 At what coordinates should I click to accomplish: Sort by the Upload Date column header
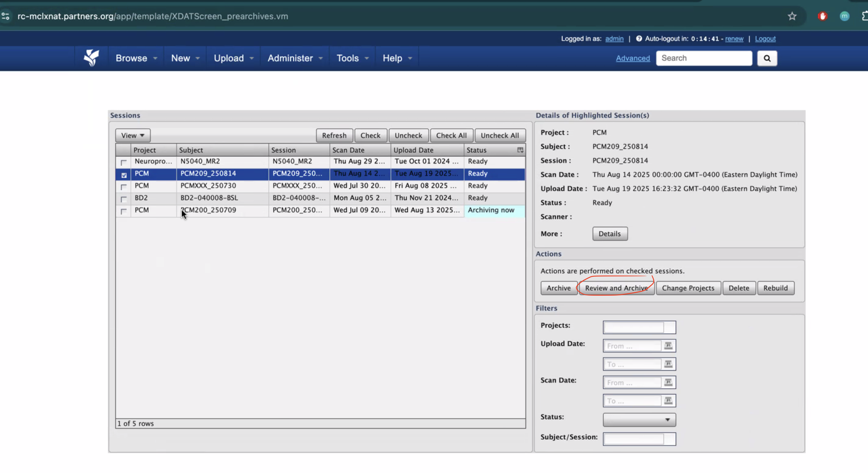click(427, 150)
